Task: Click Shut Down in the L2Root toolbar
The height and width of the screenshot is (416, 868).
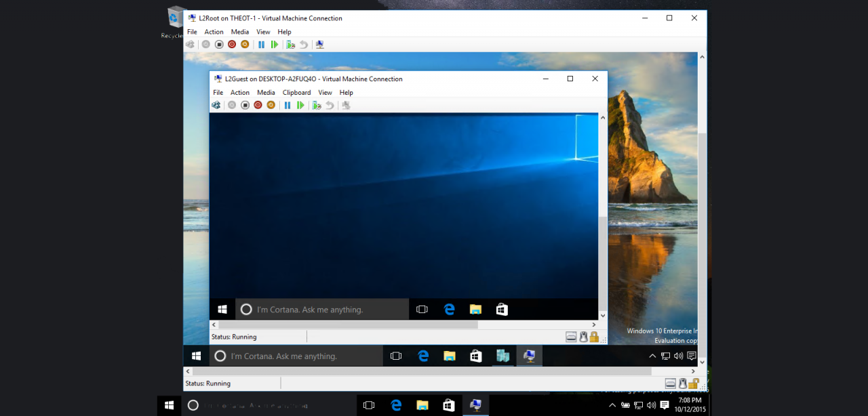Action: click(x=232, y=45)
